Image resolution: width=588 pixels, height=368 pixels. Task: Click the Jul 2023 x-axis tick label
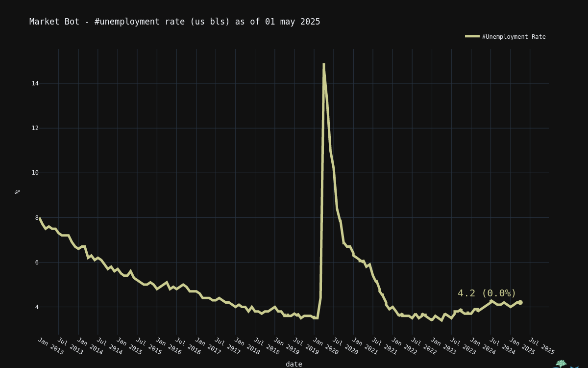(463, 346)
